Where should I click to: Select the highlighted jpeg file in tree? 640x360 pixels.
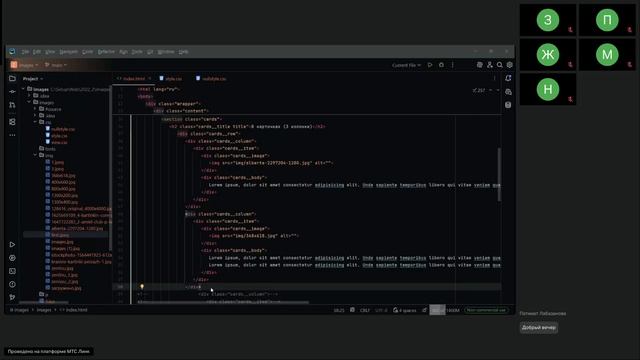[58, 235]
